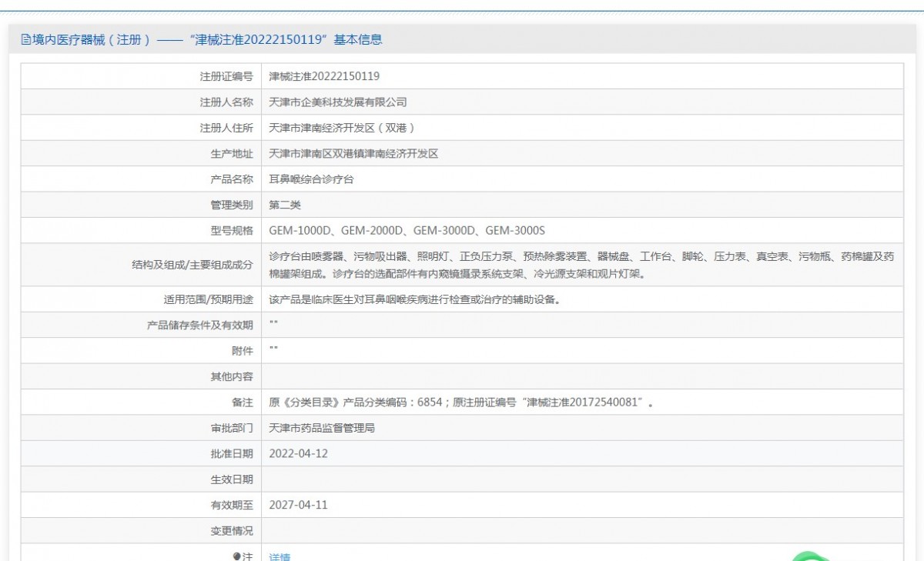Select the structure description starting 诊疗台由喷雾器
The height and width of the screenshot is (561, 924).
click(581, 264)
